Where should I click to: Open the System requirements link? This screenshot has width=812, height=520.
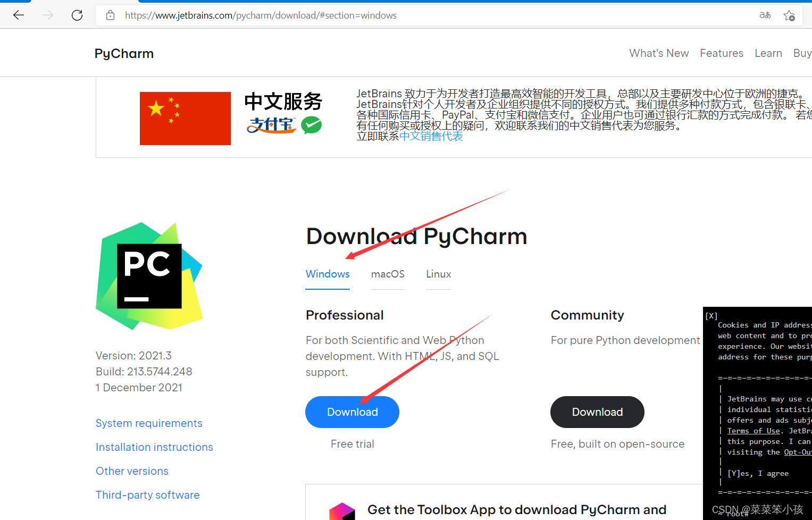[x=149, y=423]
